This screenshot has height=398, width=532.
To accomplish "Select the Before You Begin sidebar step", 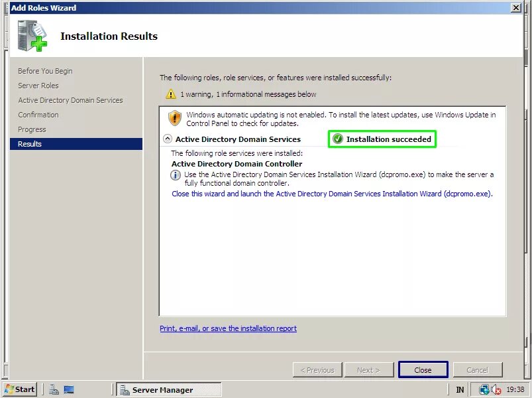I will pos(45,71).
